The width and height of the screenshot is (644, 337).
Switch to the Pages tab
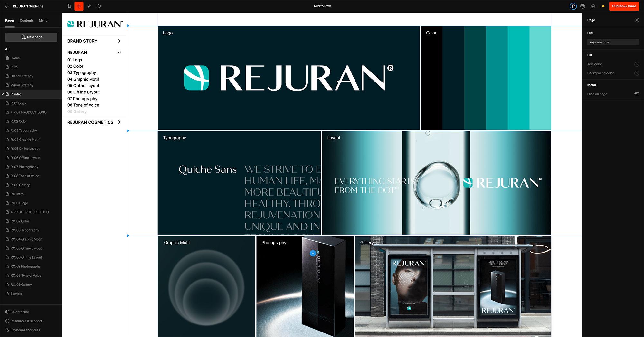pos(10,20)
